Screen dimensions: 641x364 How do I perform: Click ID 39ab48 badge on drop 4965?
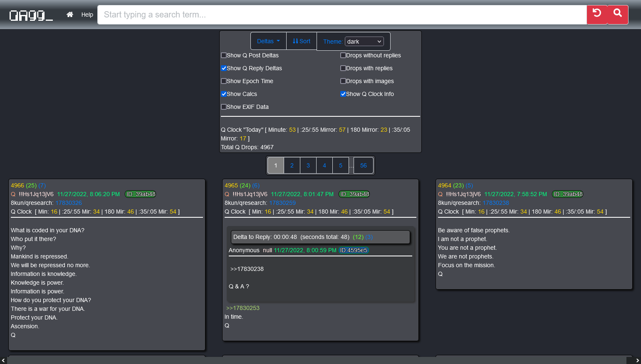pyautogui.click(x=354, y=194)
